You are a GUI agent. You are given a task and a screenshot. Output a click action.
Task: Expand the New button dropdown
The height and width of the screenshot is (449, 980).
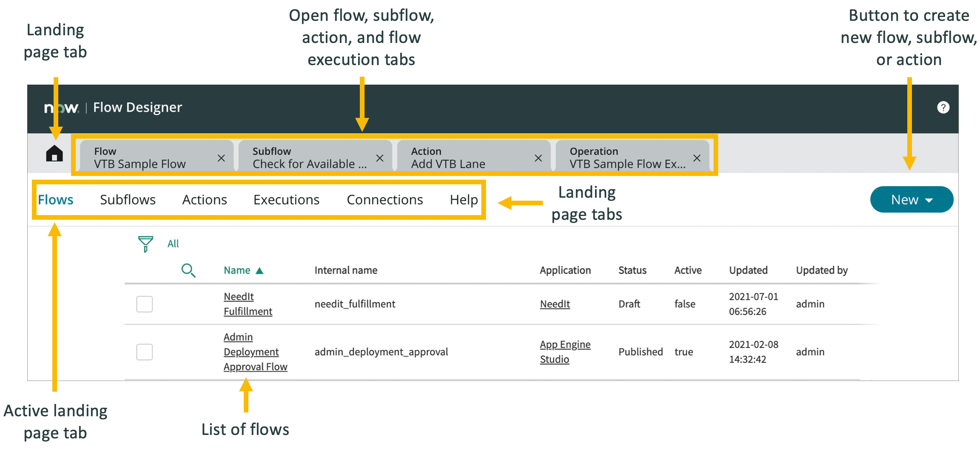click(911, 199)
